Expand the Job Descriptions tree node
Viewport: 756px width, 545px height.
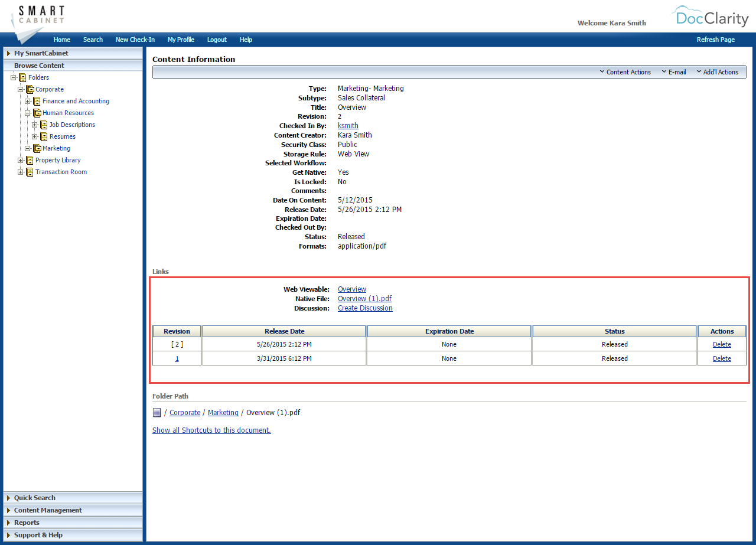(34, 125)
